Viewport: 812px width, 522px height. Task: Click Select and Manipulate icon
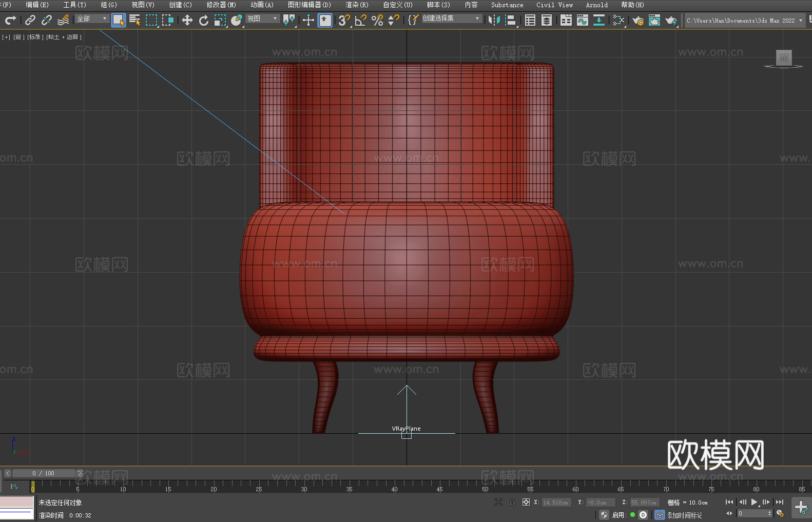(308, 20)
